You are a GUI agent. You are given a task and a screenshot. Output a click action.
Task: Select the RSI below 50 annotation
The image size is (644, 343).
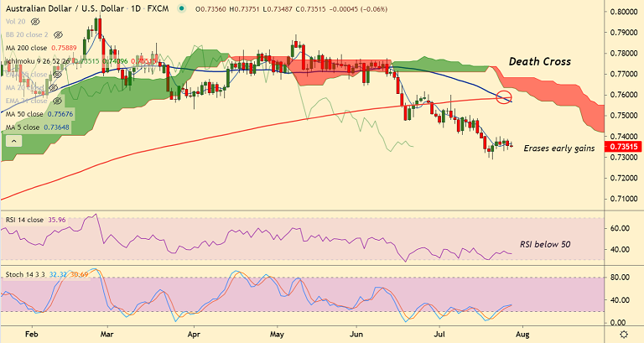(x=545, y=244)
